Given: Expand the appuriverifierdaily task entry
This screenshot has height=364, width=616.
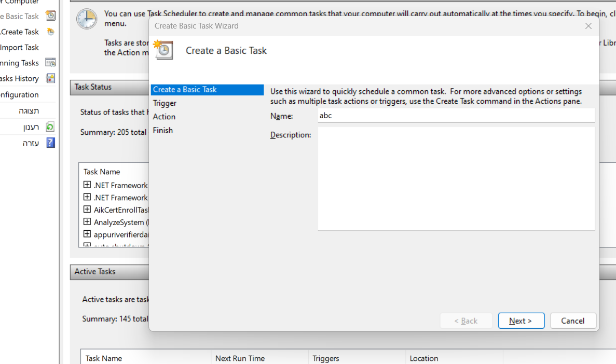Looking at the screenshot, I should click(87, 234).
